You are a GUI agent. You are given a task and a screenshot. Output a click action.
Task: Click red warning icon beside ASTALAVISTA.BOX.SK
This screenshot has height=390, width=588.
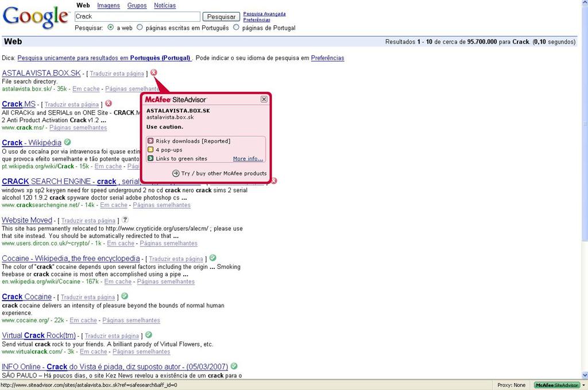point(154,72)
